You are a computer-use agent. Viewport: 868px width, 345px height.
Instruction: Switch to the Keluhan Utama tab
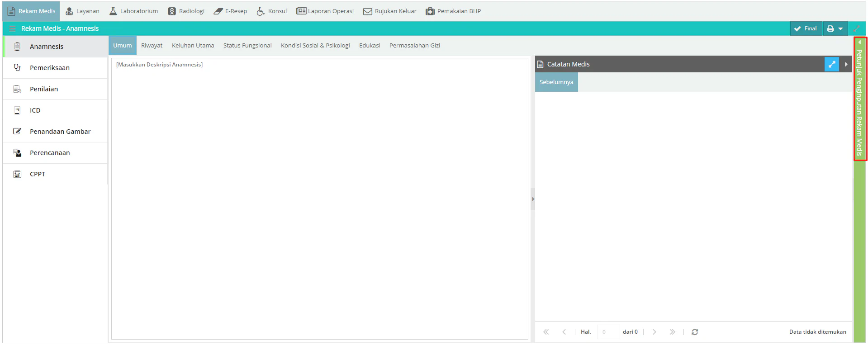click(x=193, y=46)
